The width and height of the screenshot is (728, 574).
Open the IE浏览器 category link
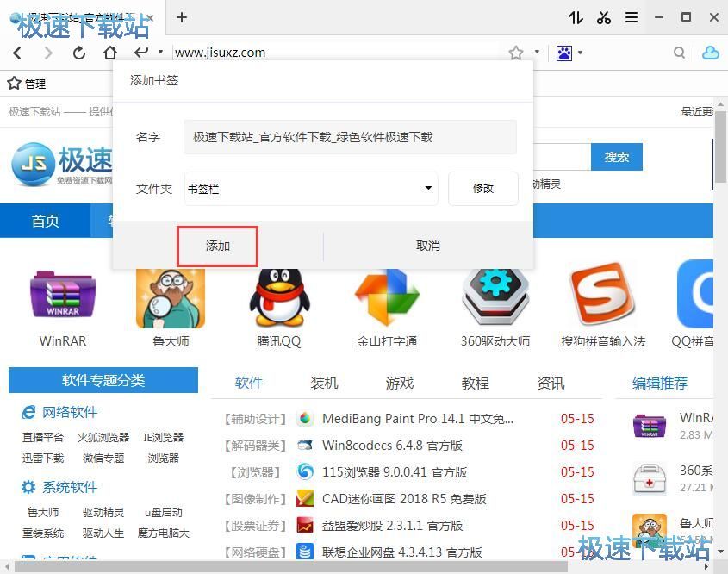(164, 438)
